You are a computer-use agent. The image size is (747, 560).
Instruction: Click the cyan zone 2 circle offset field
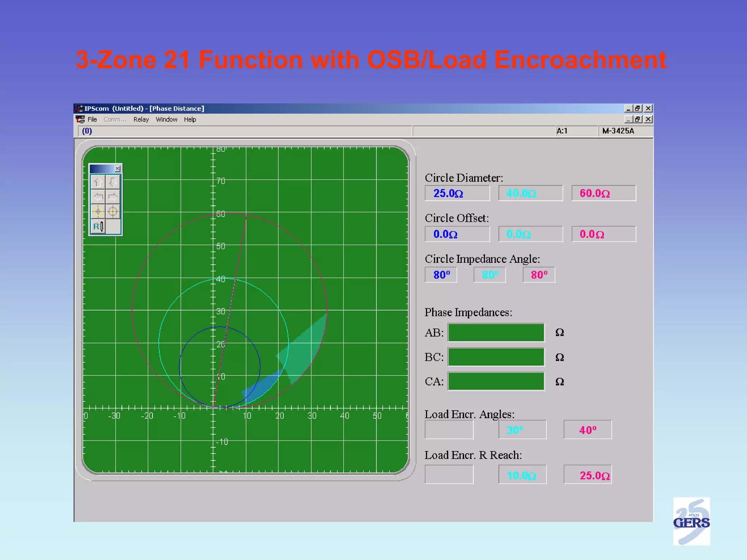530,234
